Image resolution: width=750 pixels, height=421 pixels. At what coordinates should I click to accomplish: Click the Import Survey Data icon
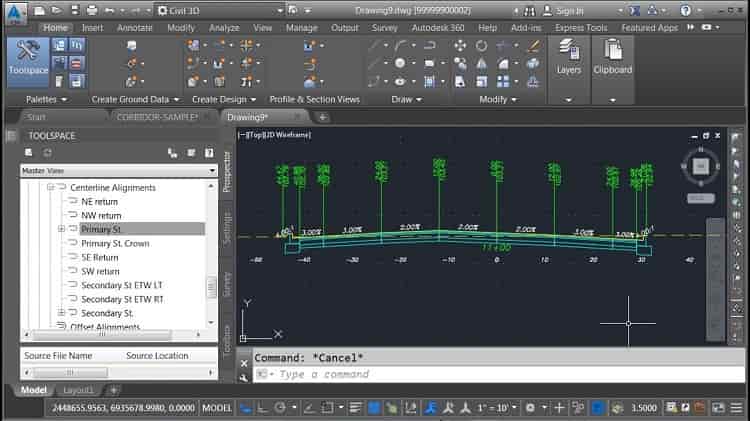pyautogui.click(x=132, y=45)
